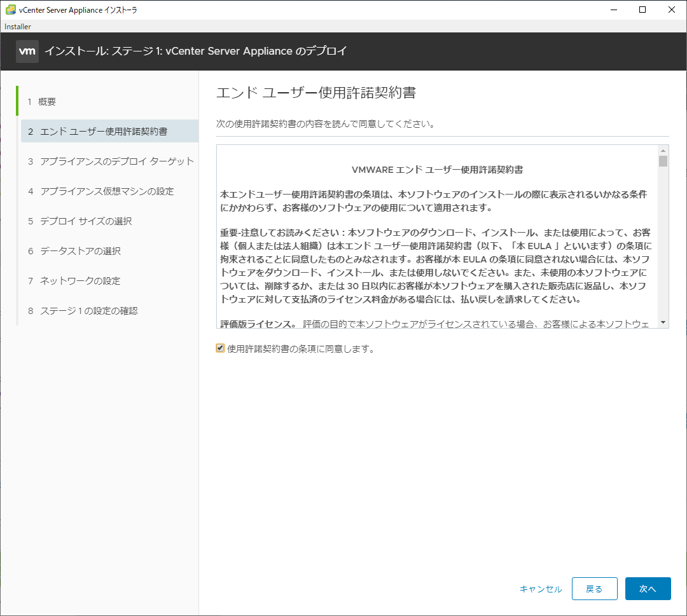Image resolution: width=687 pixels, height=616 pixels.
Task: Click the EULA heading VMWARE エンド ユーザー使用許諾契約書
Action: coord(437,170)
